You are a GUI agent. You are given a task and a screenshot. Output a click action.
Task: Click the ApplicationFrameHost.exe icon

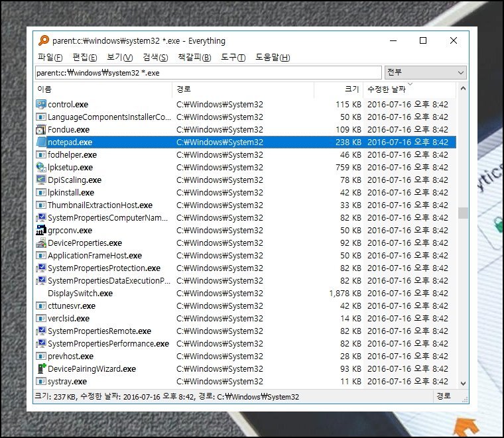tap(41, 255)
